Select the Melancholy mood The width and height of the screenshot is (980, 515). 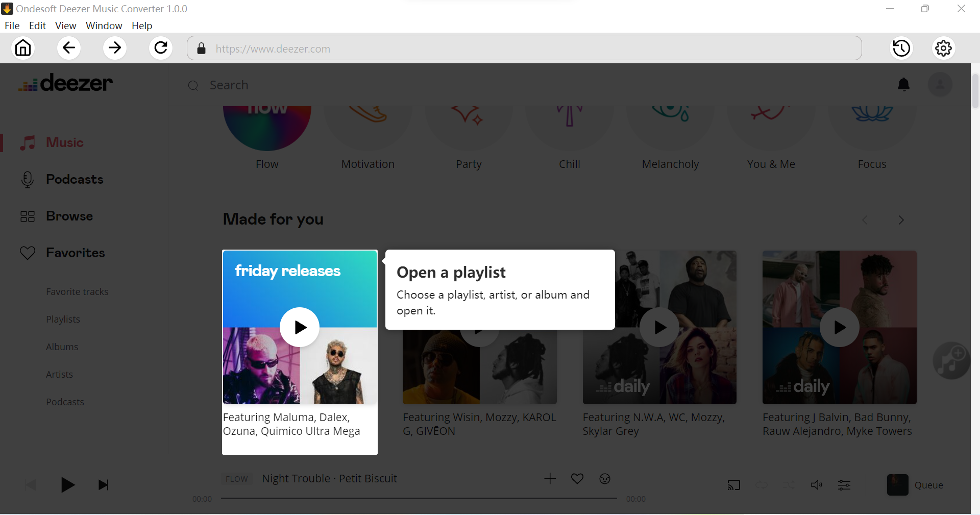click(x=670, y=128)
